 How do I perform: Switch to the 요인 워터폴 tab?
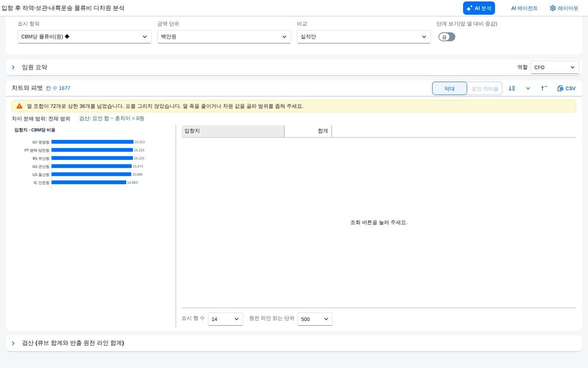point(485,88)
